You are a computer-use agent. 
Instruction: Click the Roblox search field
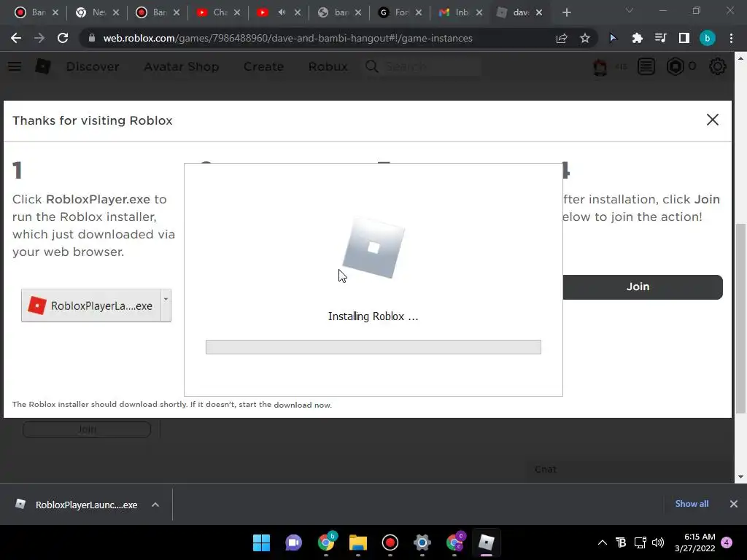(422, 66)
